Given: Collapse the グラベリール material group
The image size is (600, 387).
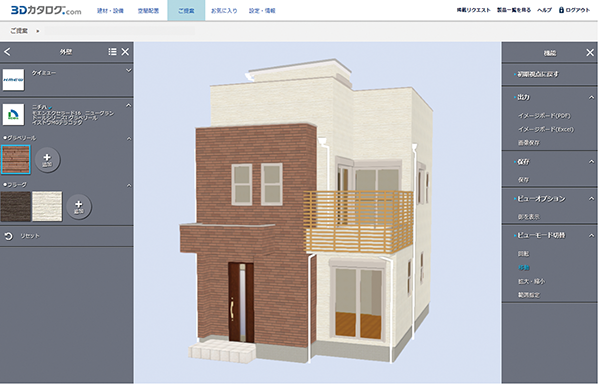Looking at the screenshot, I should click(129, 138).
